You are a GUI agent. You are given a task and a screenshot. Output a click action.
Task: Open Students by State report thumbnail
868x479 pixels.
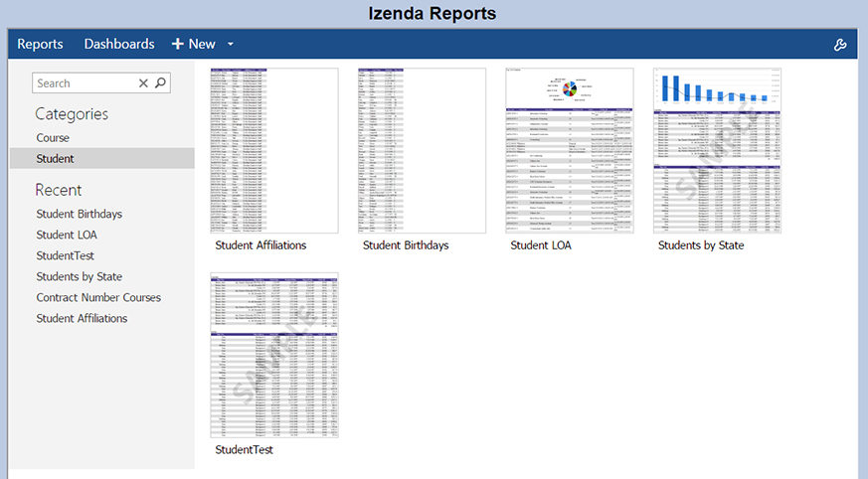pos(718,150)
